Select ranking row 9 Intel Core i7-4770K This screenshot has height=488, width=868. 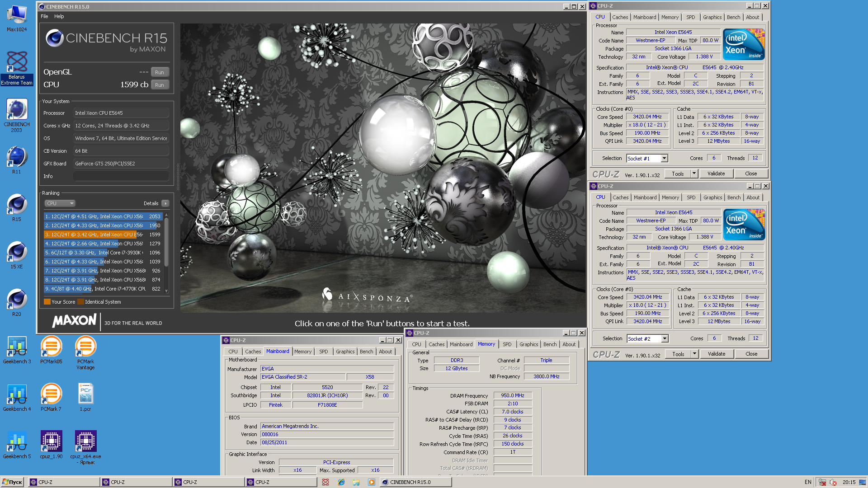[x=103, y=289]
